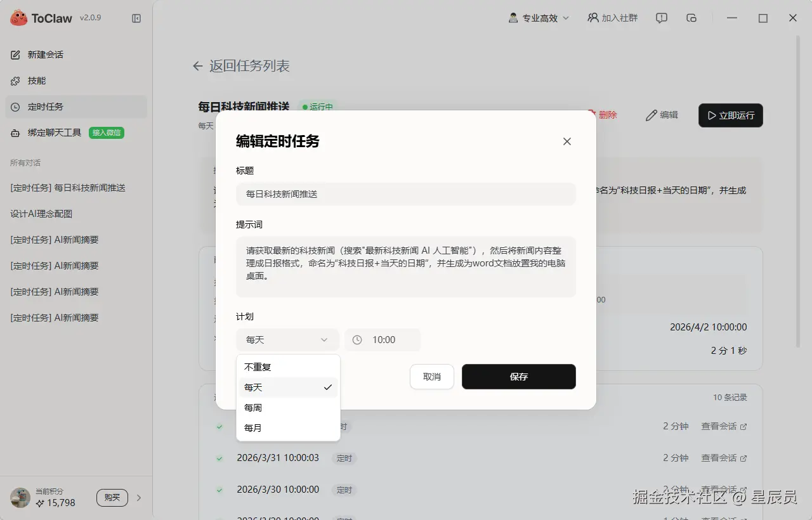This screenshot has height=520, width=812.
Task: Click the 10:00 time field
Action: point(383,340)
